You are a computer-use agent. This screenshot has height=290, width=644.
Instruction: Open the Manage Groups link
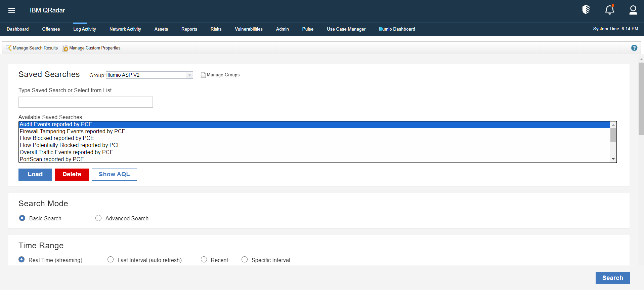click(x=223, y=75)
